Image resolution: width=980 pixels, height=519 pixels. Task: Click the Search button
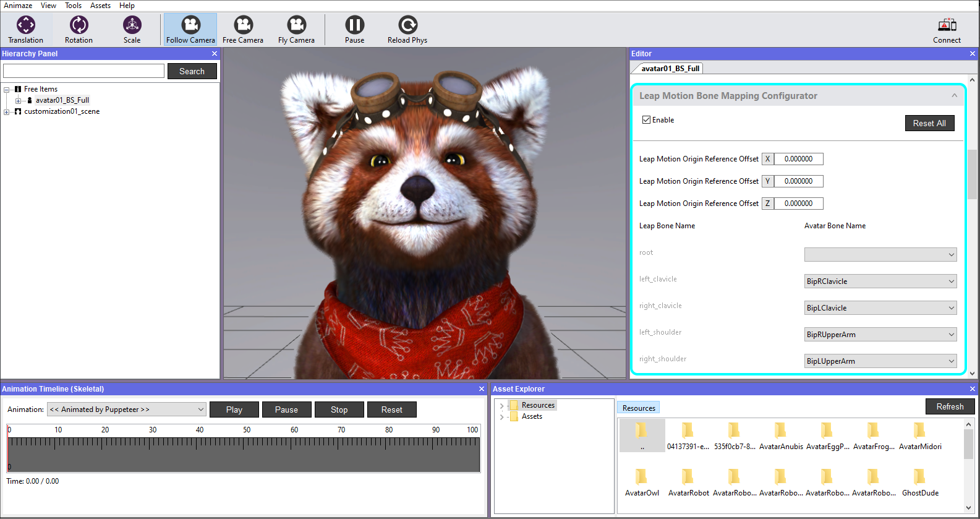(x=192, y=71)
